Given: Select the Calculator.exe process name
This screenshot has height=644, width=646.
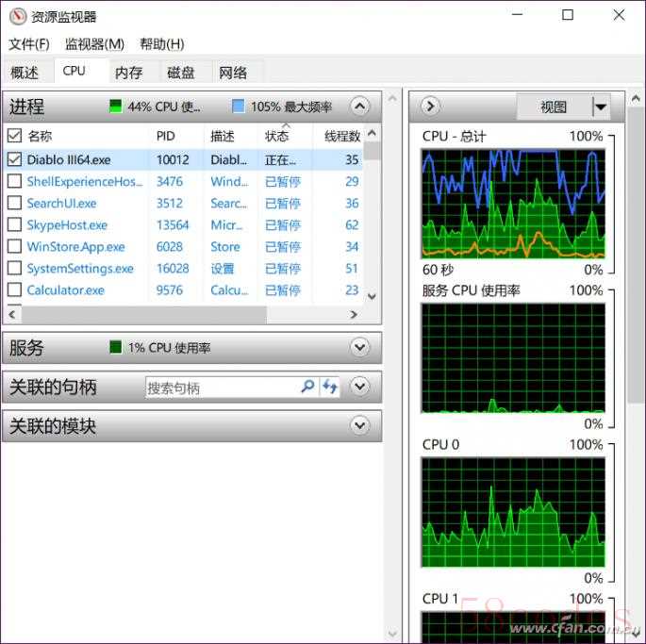Looking at the screenshot, I should [x=65, y=290].
